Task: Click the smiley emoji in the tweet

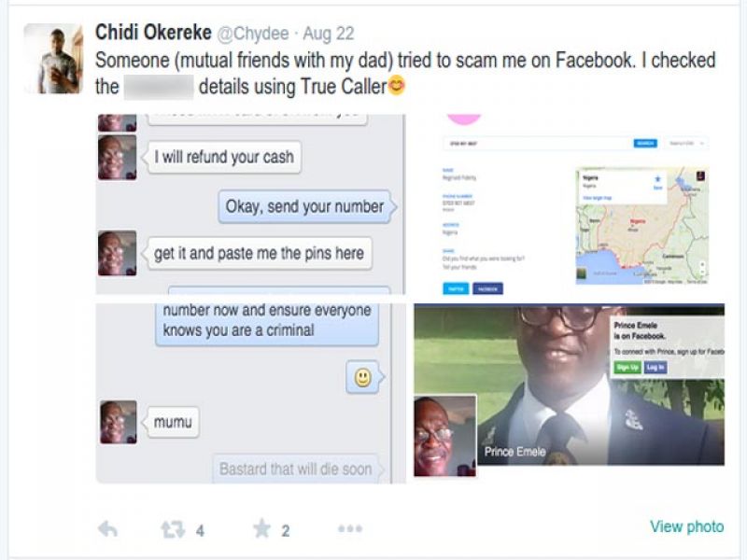Action: tap(396, 86)
